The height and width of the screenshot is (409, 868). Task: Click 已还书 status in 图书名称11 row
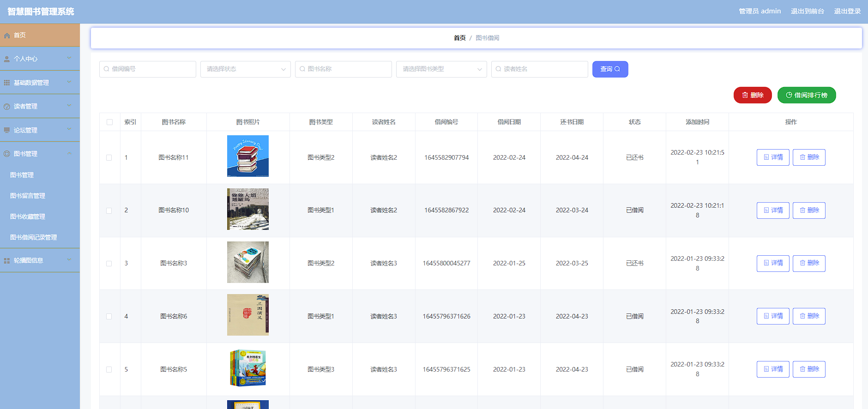click(635, 157)
